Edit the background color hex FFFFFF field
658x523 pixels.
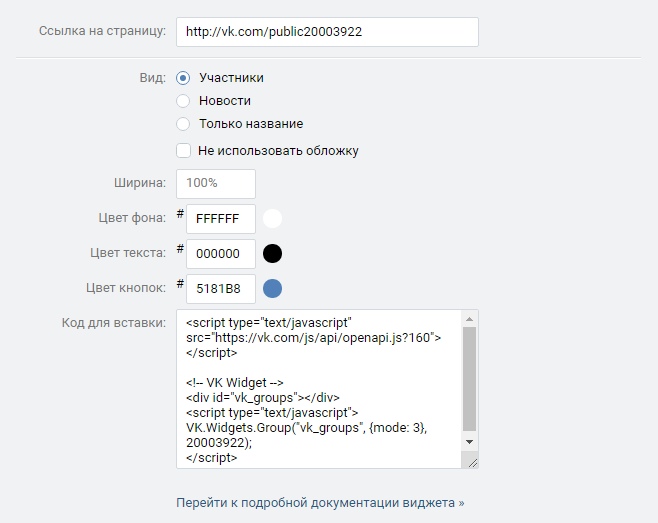click(x=221, y=219)
